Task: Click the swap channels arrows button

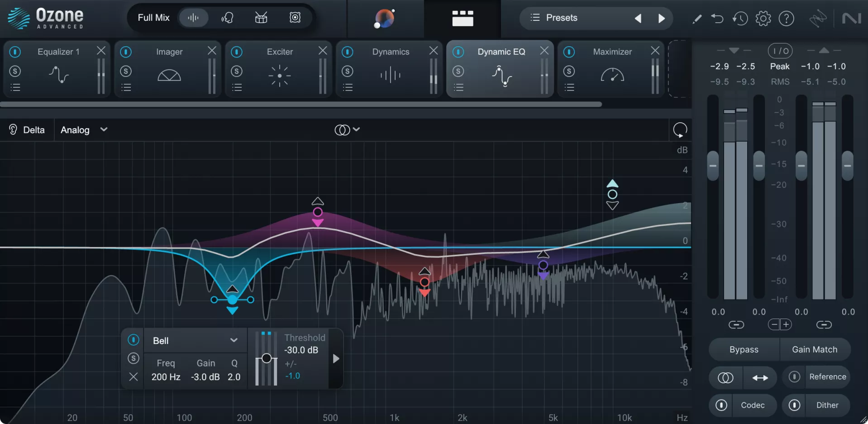Action: pyautogui.click(x=760, y=378)
